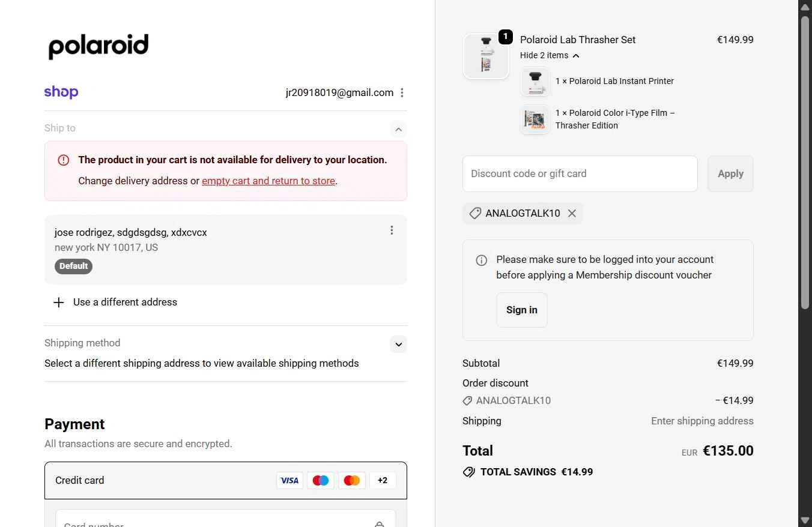
Task: Focus the Card number field
Action: tap(226, 520)
